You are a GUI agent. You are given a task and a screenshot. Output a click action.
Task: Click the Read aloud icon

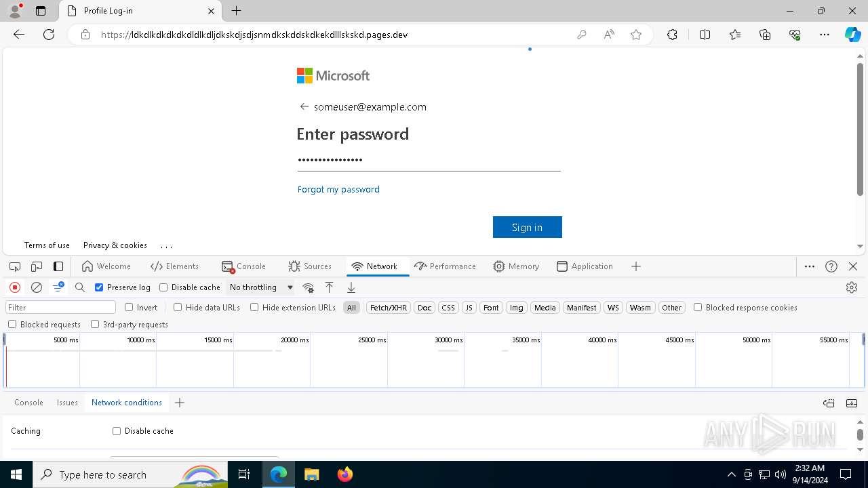[x=609, y=35]
